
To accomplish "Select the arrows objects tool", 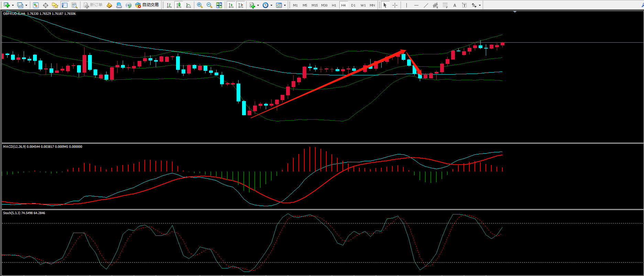I will point(474,5).
